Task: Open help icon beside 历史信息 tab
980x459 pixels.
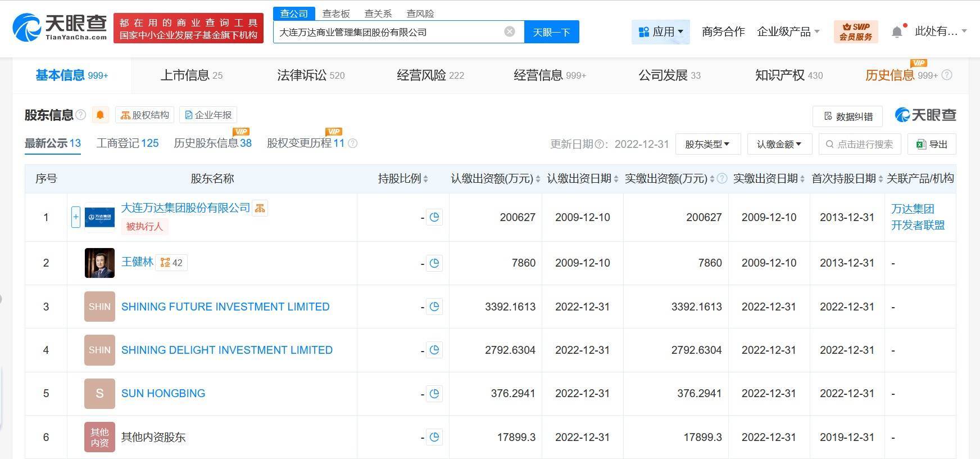Action: click(x=947, y=75)
